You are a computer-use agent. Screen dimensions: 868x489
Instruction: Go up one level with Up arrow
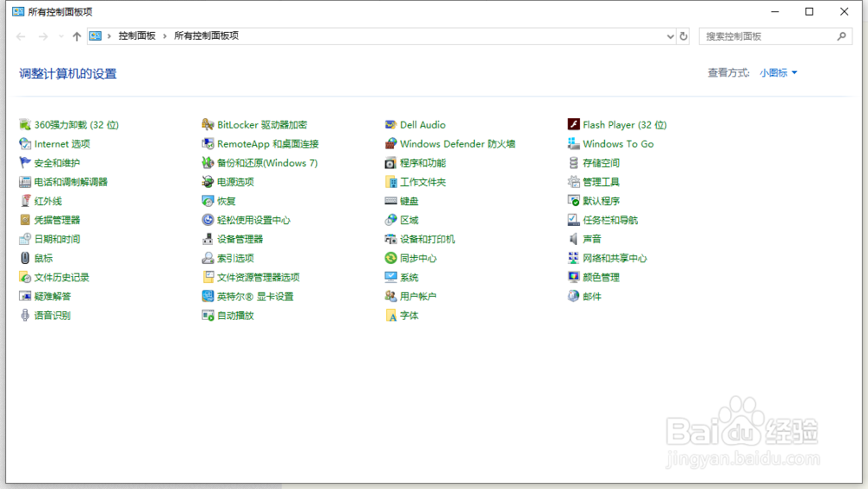point(76,36)
